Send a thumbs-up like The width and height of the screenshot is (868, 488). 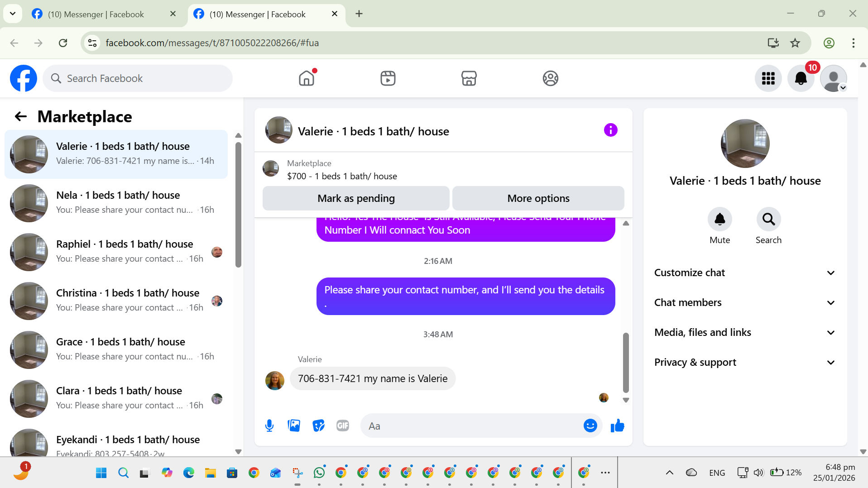pos(617,426)
